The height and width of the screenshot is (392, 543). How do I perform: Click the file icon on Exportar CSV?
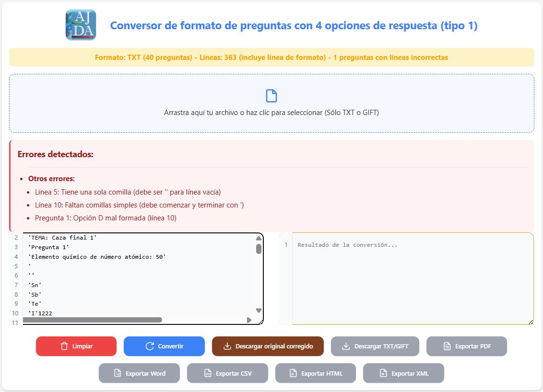(208, 373)
